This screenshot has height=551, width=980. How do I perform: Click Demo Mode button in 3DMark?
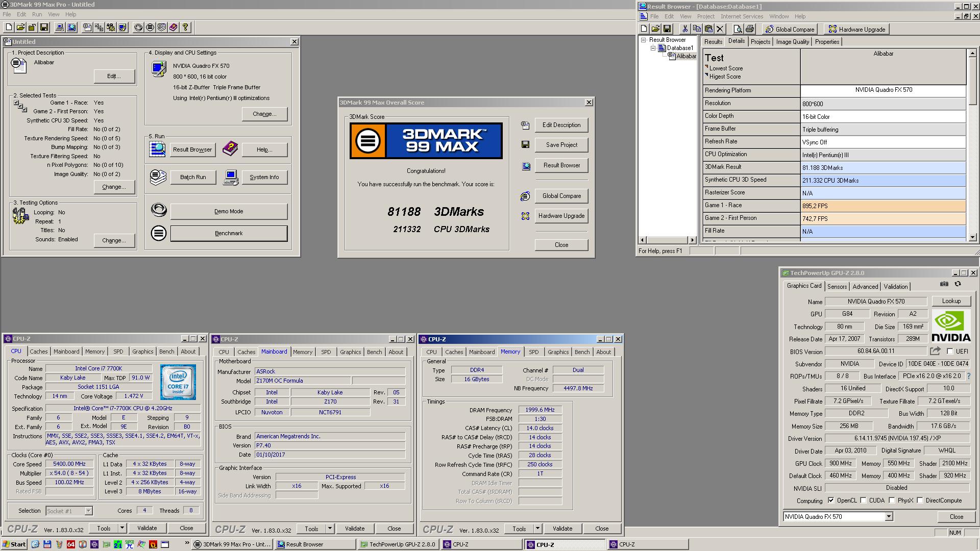click(x=229, y=211)
